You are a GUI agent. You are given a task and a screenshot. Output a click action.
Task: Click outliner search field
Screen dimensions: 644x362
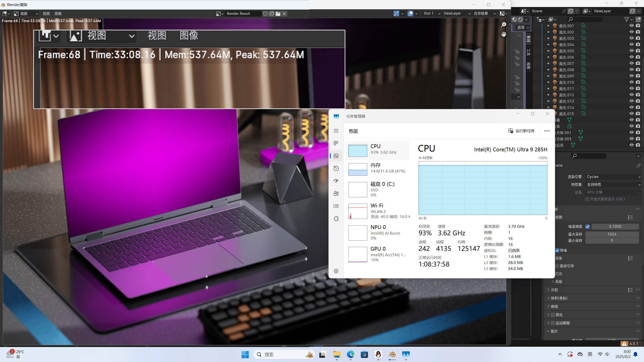click(x=585, y=19)
